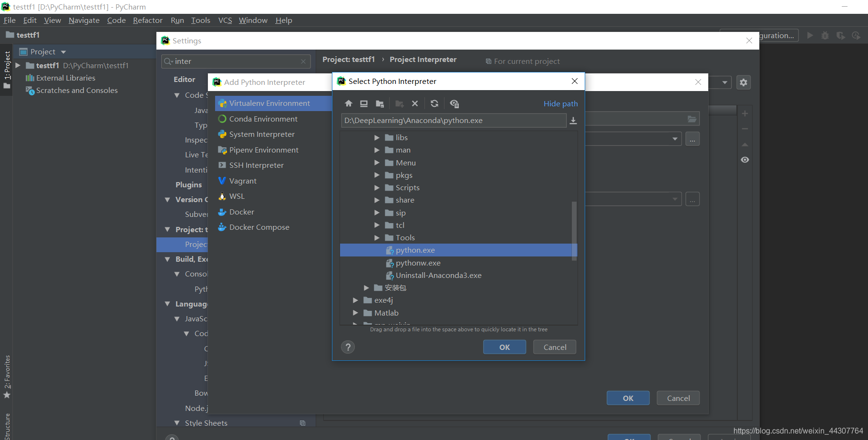
Task: Close the Select Python Interpreter dialog
Action: pos(575,81)
